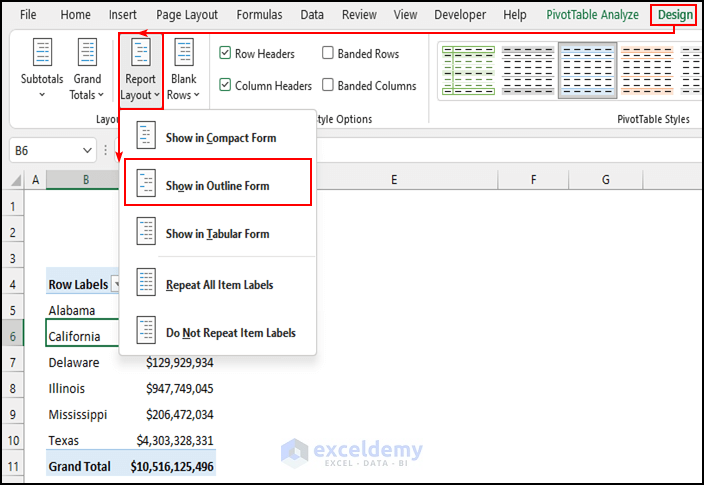Open the Developer tab
This screenshot has height=485, width=704.
pos(460,15)
